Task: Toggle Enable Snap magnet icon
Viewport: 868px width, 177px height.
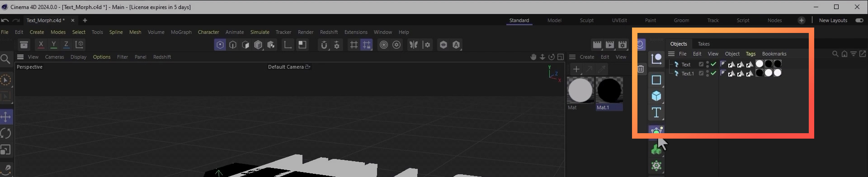Action: tap(324, 45)
